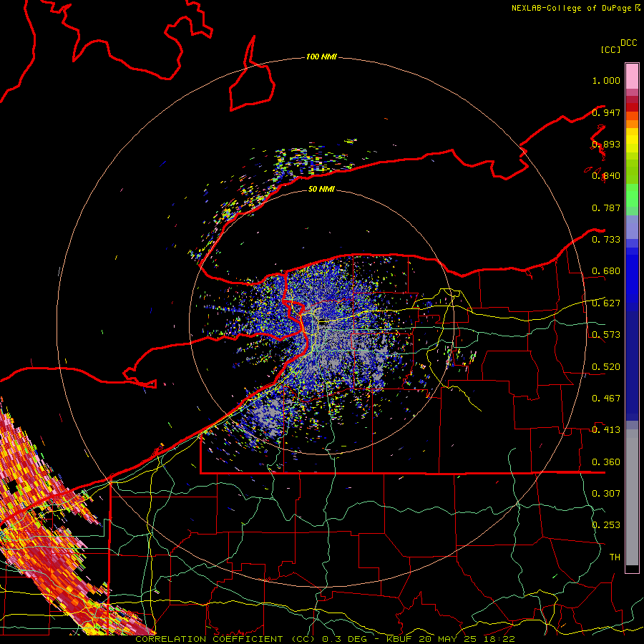Select the 0.893 scale value
This screenshot has height=644, width=644.
click(606, 144)
